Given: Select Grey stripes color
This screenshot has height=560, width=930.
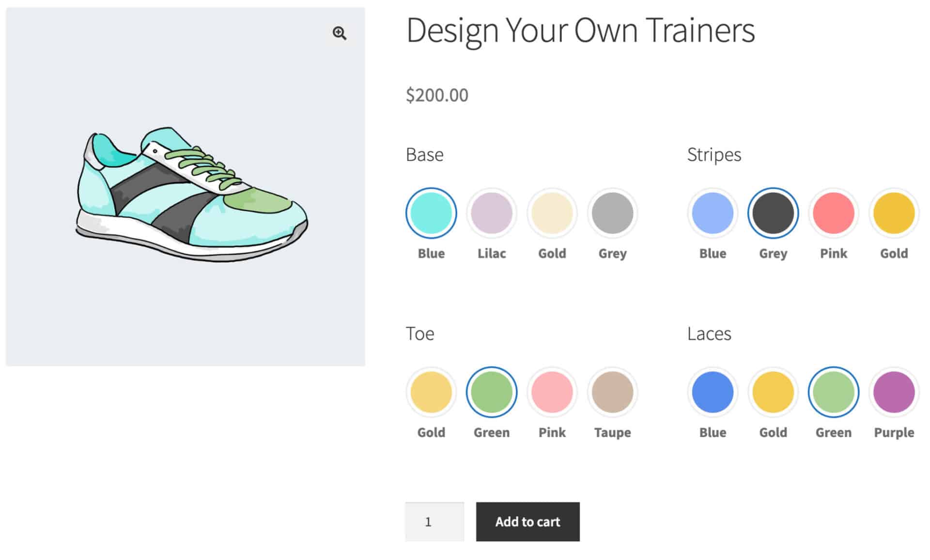Looking at the screenshot, I should [773, 213].
